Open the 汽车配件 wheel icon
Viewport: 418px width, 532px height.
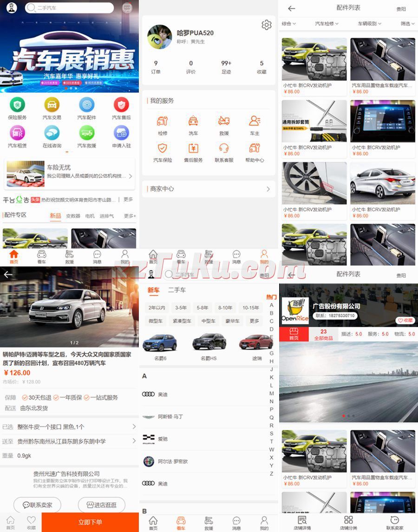tap(86, 105)
